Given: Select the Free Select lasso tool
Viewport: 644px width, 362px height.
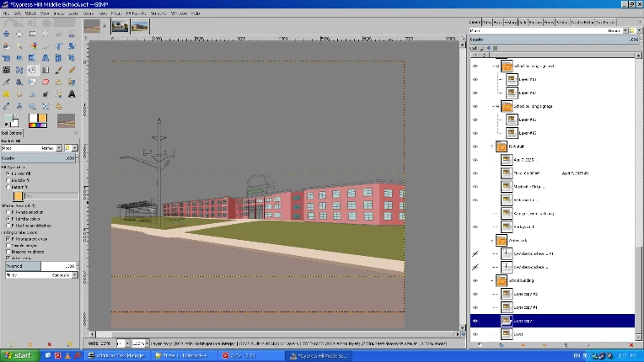Looking at the screenshot, I should coord(59,34).
